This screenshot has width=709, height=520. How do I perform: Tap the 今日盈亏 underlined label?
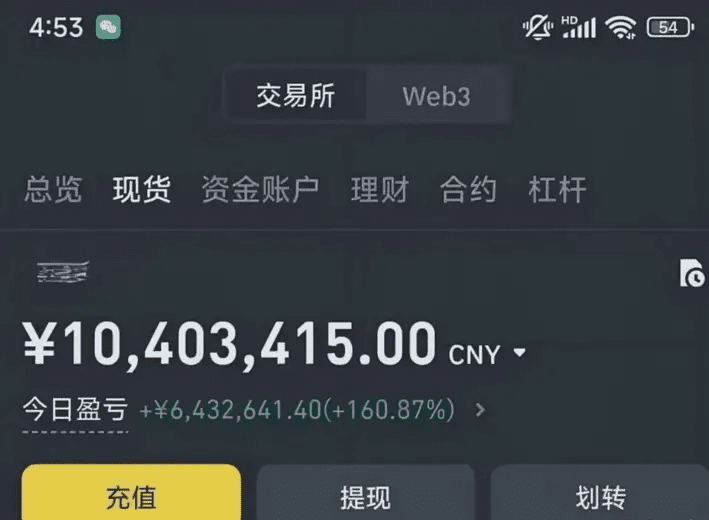coord(76,410)
